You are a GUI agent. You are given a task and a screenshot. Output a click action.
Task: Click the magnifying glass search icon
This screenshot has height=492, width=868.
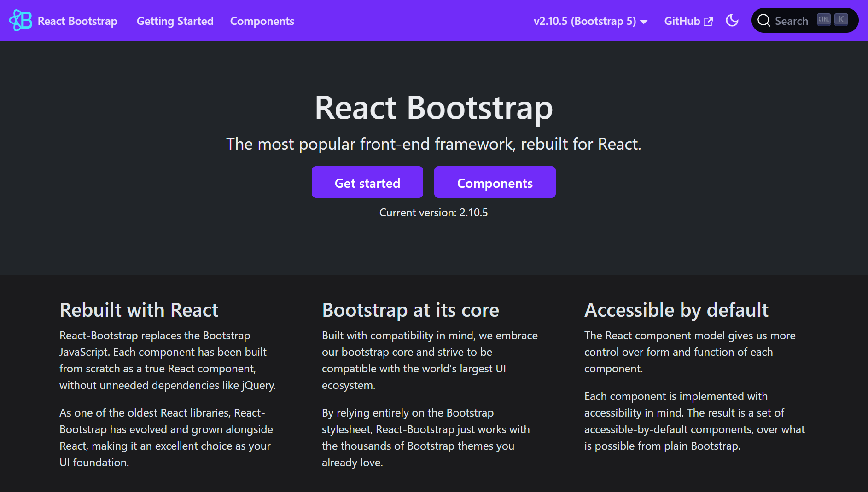764,20
